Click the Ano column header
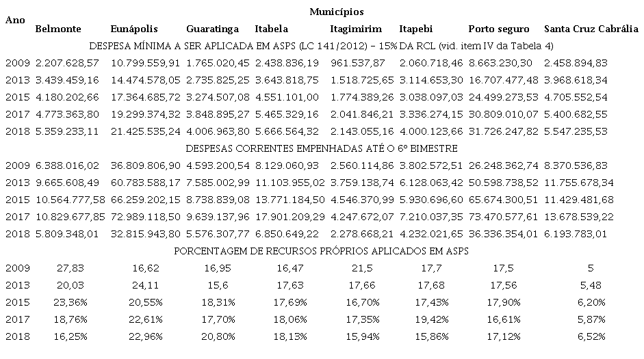Viewport: 644px width, 359px height. (x=15, y=20)
